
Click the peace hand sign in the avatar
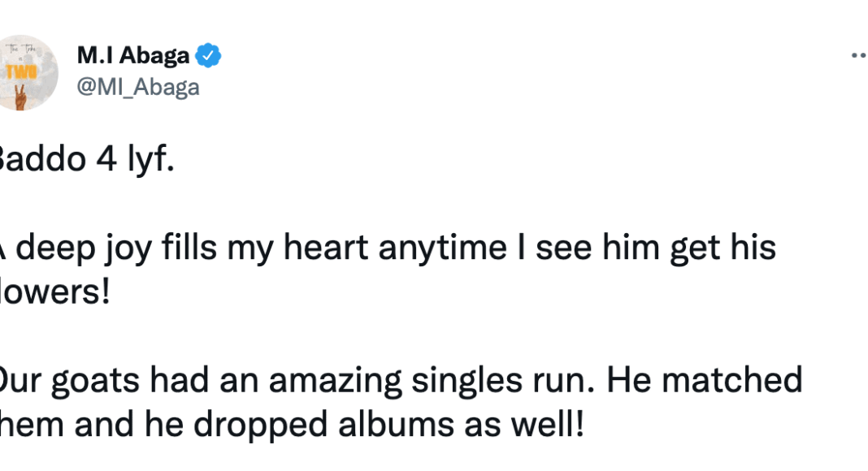(22, 97)
